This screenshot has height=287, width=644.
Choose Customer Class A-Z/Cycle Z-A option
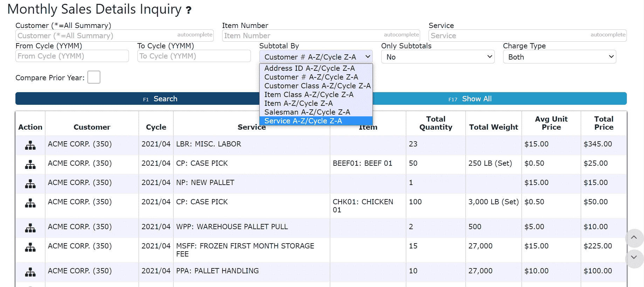point(316,86)
